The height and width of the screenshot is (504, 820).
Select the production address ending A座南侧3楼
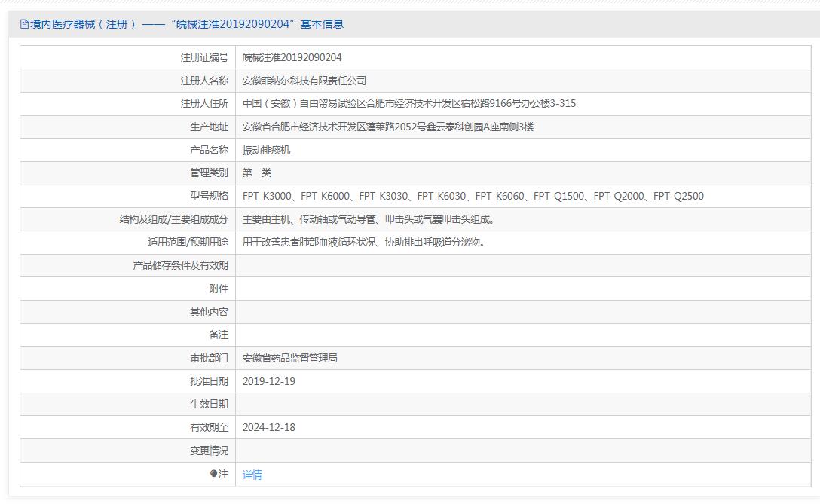coord(388,127)
